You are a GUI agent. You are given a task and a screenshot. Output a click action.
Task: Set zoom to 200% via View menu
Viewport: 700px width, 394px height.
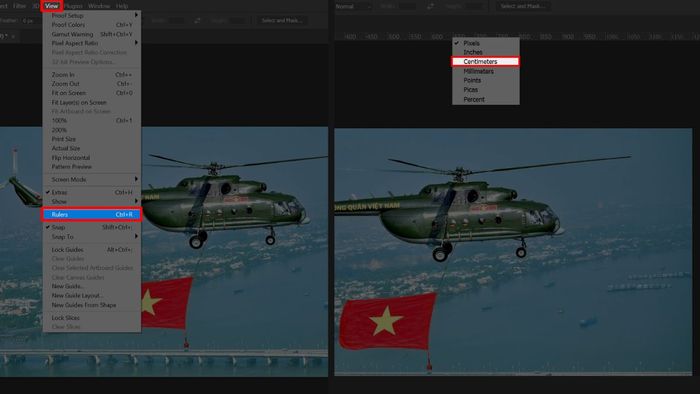point(92,130)
